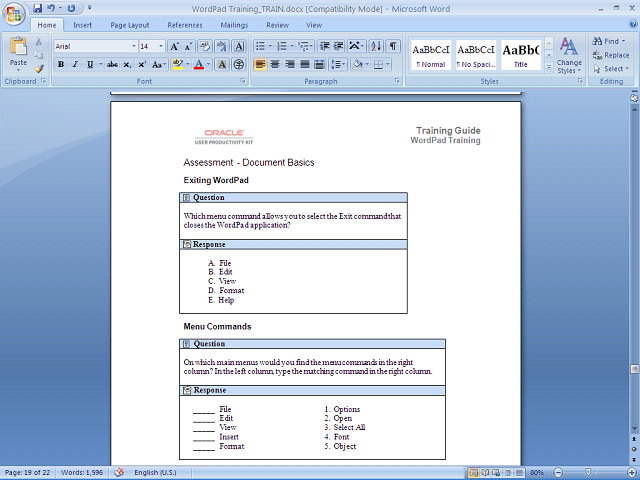
Task: Align text to the right
Action: click(290, 64)
